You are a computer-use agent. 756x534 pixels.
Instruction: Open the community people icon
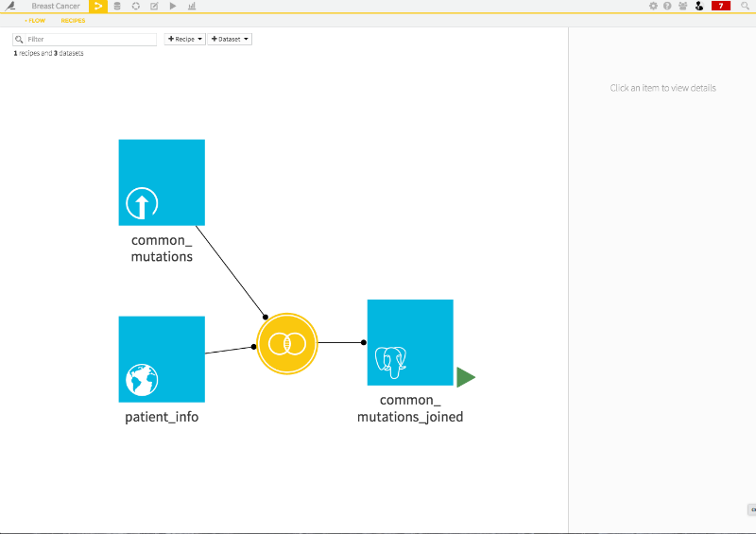682,6
